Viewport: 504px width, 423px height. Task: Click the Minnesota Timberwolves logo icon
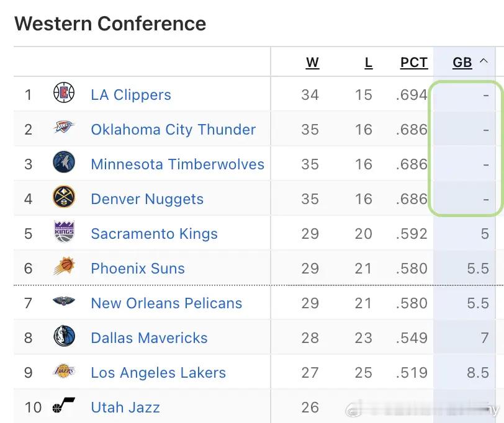pos(64,163)
